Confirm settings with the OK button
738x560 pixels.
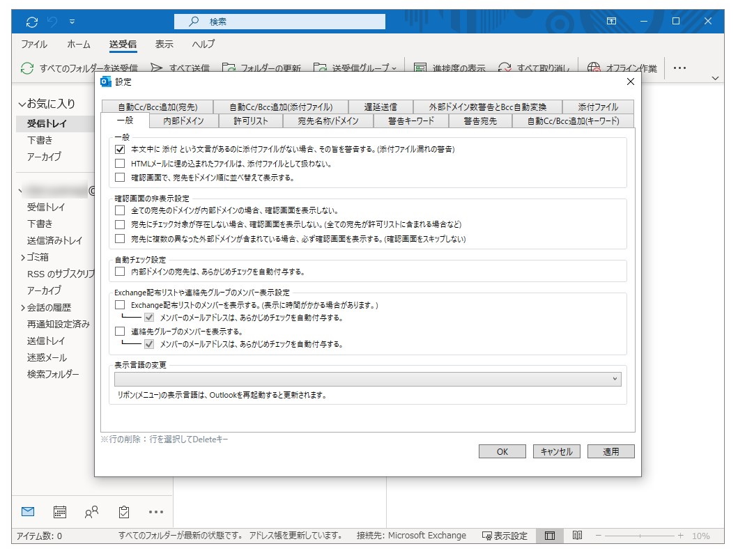pyautogui.click(x=502, y=451)
